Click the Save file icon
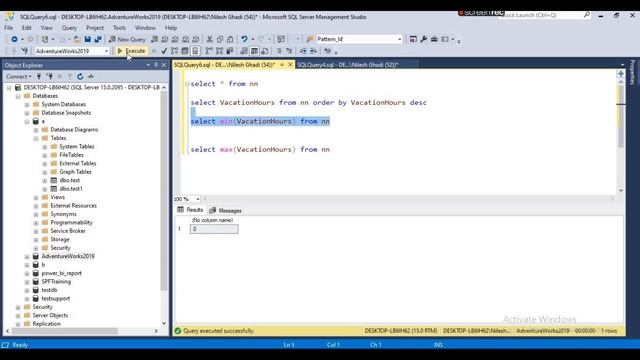 tap(87, 39)
